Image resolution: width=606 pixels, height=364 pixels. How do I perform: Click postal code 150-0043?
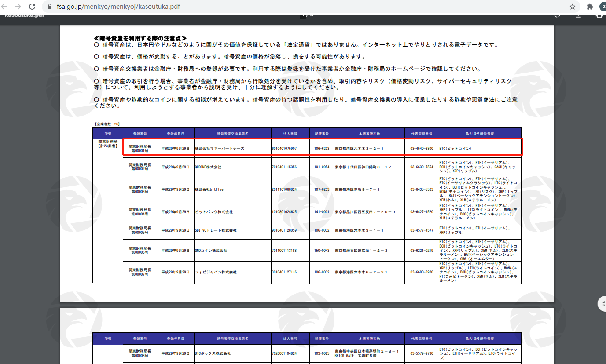tap(322, 251)
